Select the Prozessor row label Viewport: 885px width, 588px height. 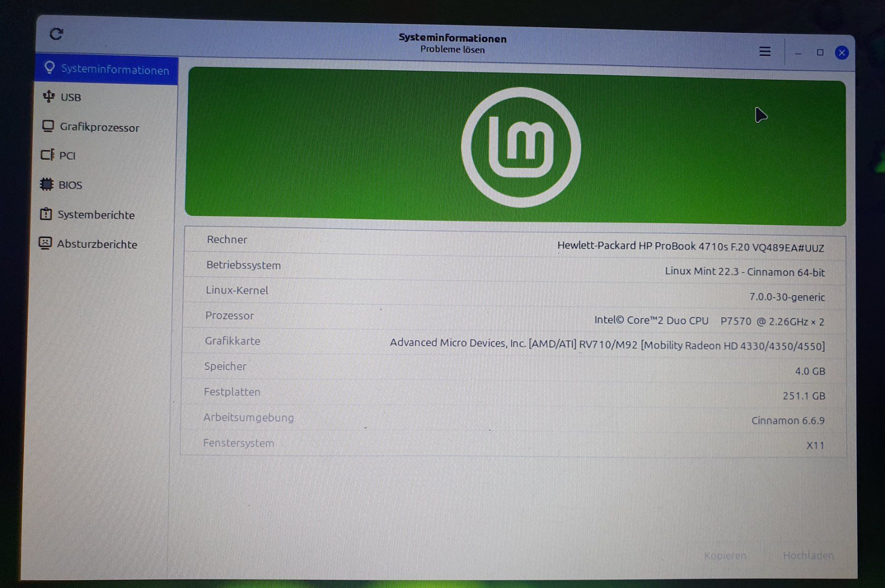230,316
